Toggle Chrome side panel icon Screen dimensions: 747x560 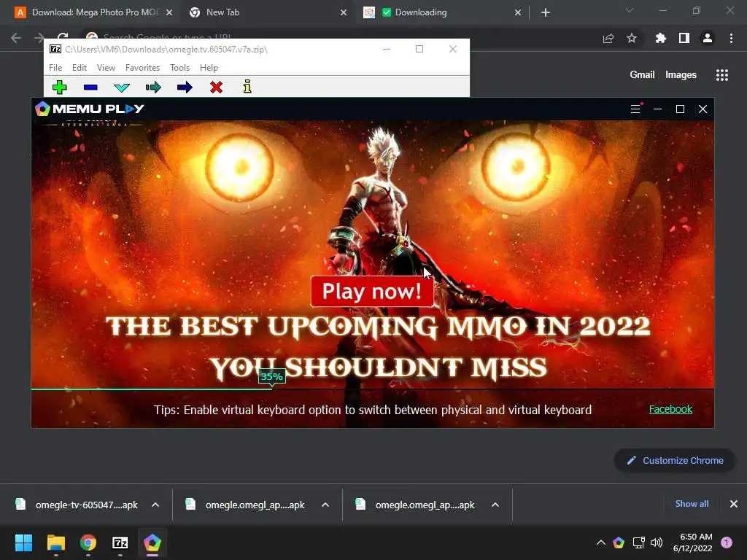click(x=684, y=38)
